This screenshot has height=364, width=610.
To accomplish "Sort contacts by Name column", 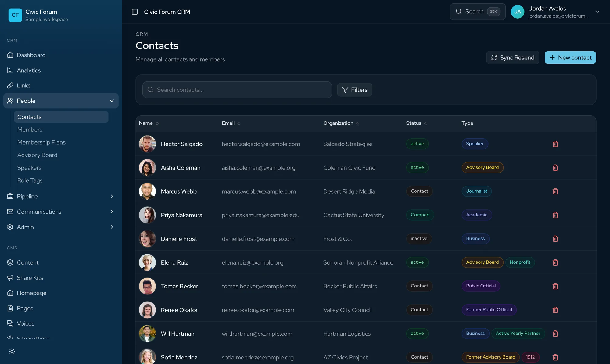I will click(x=149, y=123).
